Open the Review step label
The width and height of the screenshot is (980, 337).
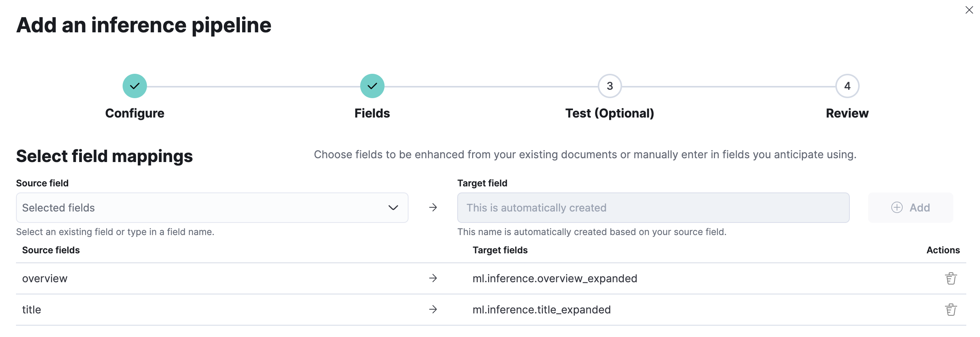point(847,113)
